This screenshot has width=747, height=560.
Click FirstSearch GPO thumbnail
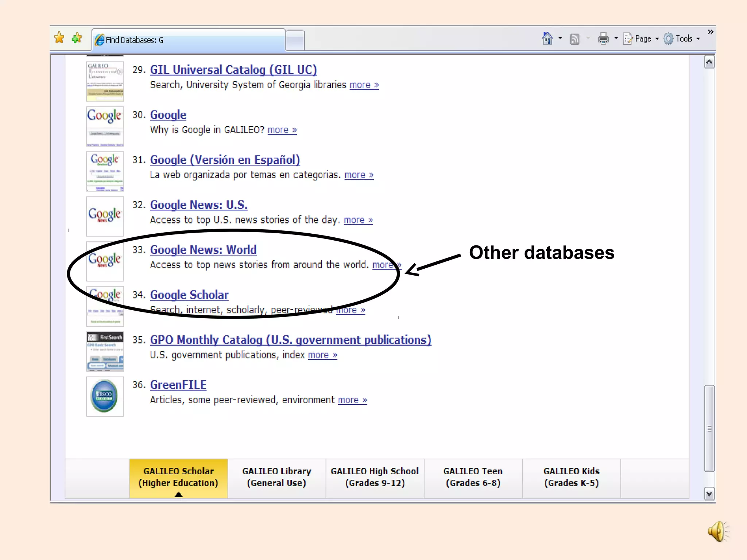pyautogui.click(x=105, y=351)
